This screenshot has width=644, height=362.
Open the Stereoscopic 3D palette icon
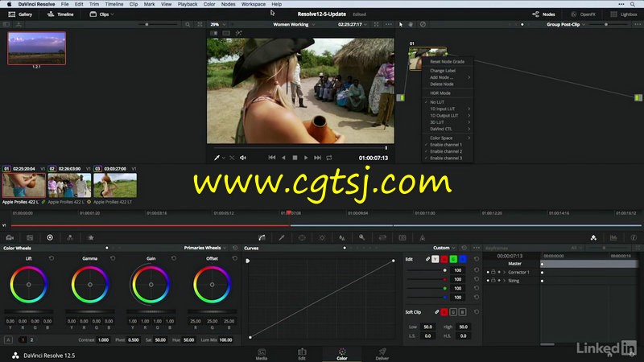pyautogui.click(x=402, y=237)
